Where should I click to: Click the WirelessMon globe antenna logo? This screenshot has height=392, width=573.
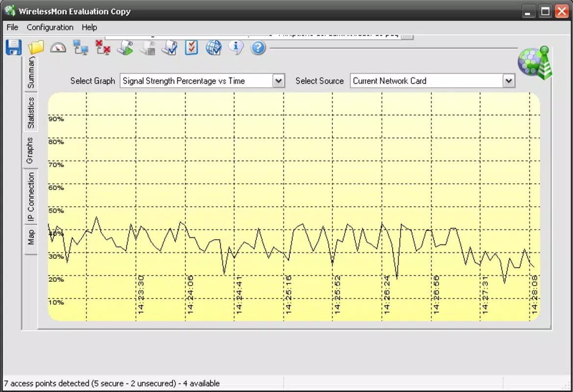tap(535, 63)
